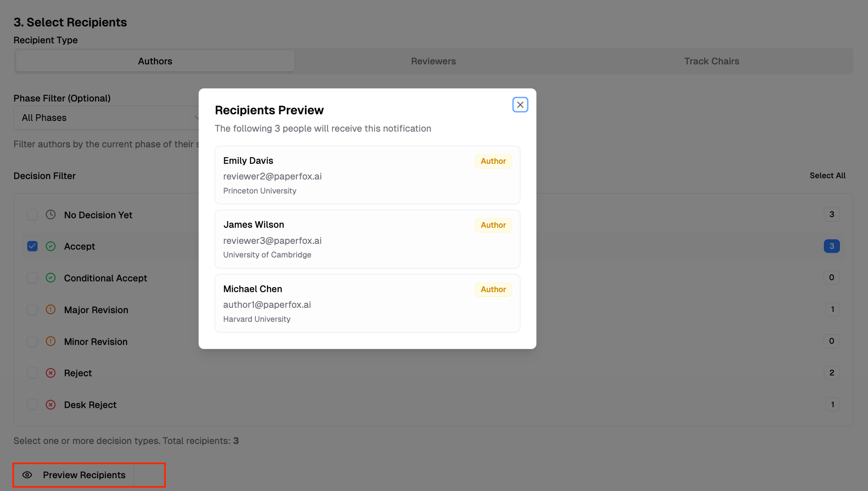Click the Major Revision warning icon
Viewport: 868px width, 491px height.
click(51, 309)
